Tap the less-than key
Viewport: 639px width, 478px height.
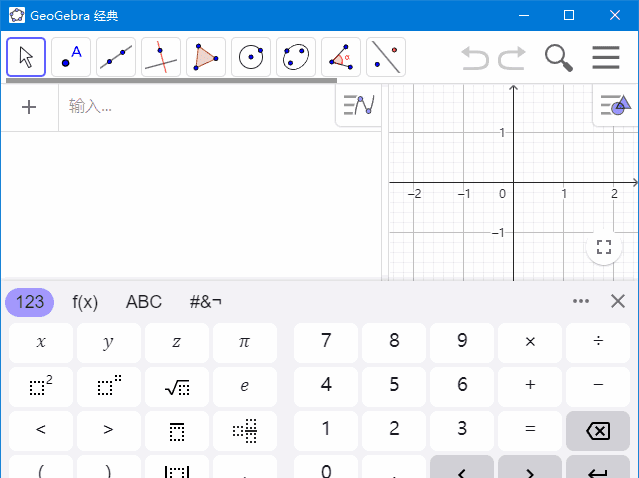tap(41, 431)
